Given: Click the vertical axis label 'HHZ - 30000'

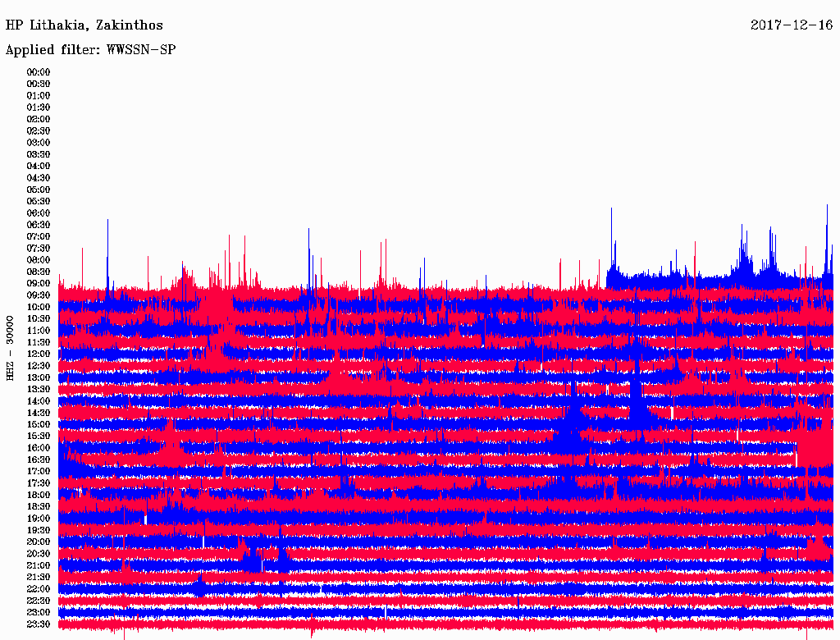Looking at the screenshot, I should (10, 348).
